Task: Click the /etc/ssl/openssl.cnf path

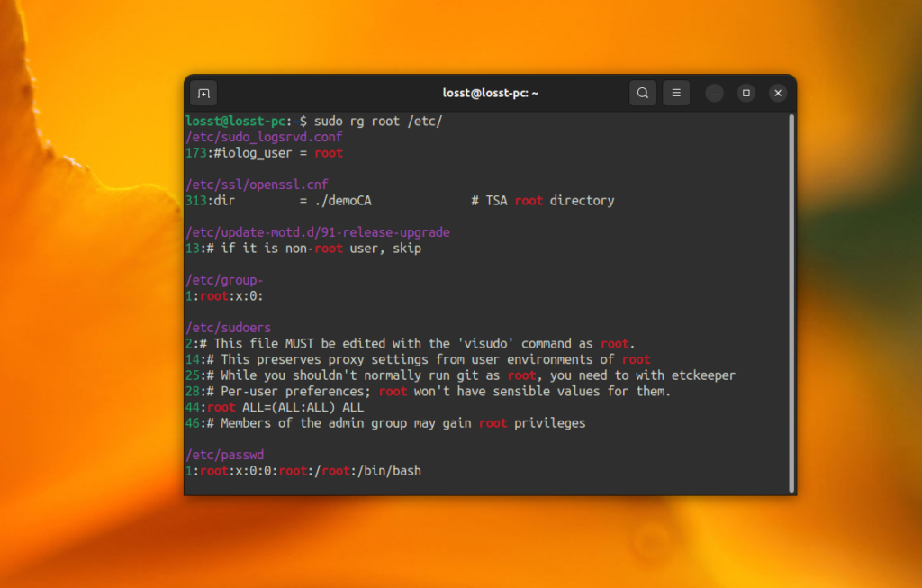Action: point(256,184)
